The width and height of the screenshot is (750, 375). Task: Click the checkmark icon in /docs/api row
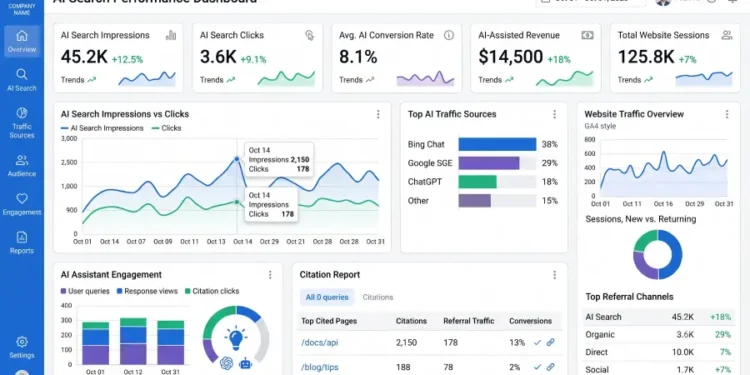(538, 342)
